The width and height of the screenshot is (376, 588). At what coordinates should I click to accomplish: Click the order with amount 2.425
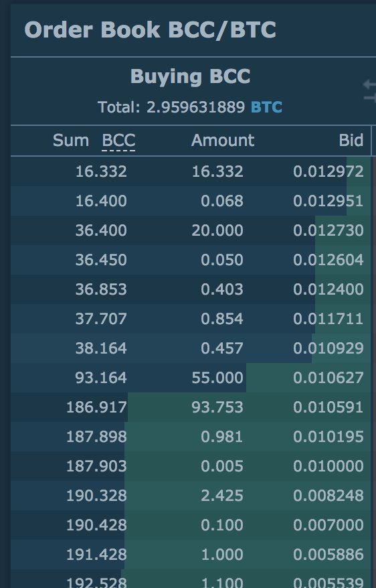191,496
